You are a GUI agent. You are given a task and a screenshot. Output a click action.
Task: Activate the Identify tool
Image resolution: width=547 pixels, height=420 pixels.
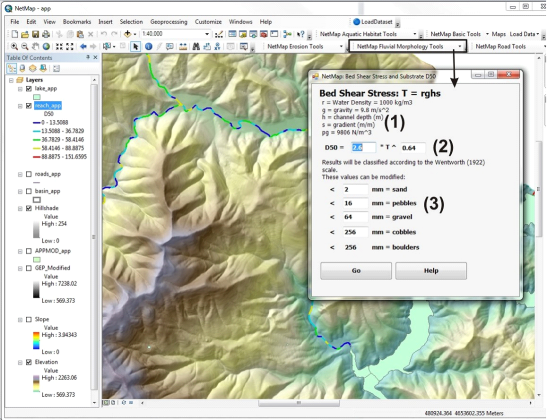point(149,46)
